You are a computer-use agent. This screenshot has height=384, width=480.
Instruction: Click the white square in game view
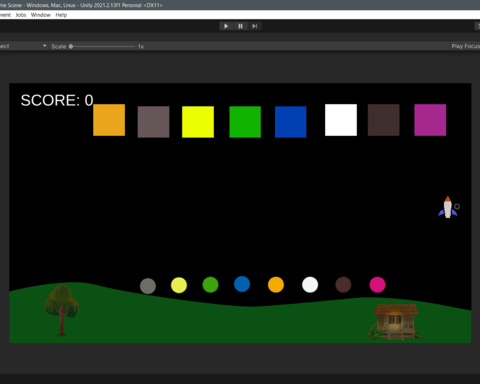(x=341, y=120)
